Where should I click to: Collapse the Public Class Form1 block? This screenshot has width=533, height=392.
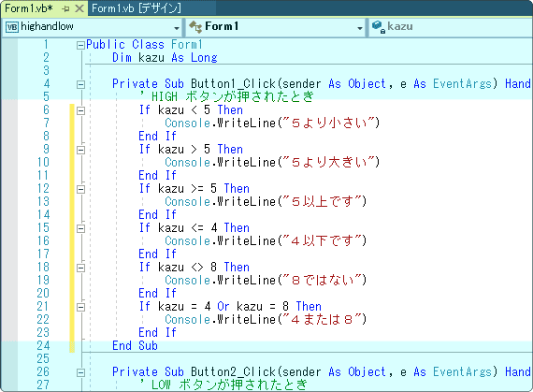point(80,45)
